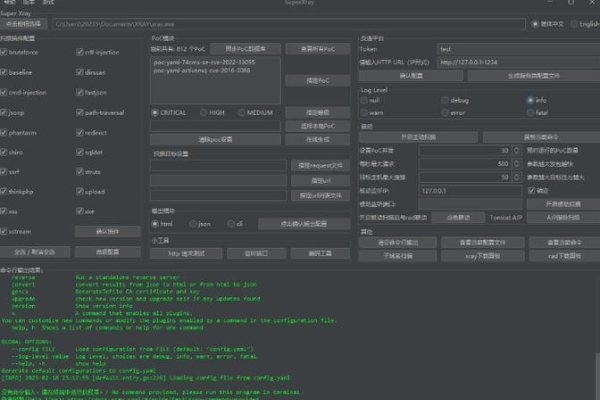
Task: Toggle the crlf-injection plugin checkbox
Action: 80,52
